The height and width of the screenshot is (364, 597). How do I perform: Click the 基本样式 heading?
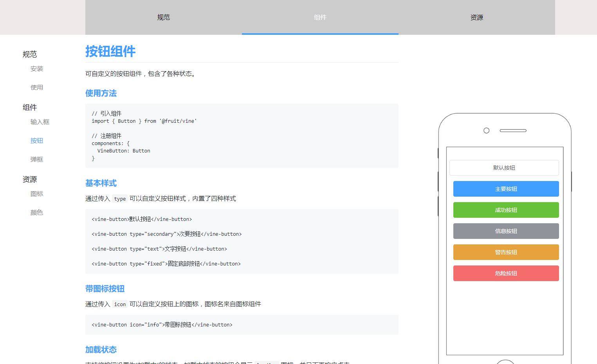point(101,183)
